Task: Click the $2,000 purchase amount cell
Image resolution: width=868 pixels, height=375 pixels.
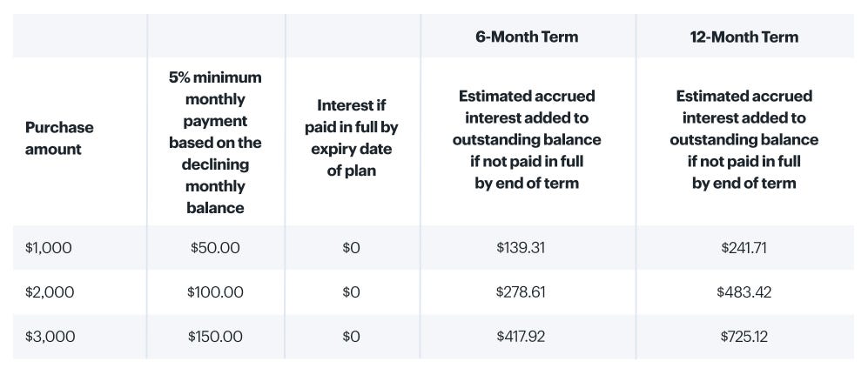Action: point(50,292)
